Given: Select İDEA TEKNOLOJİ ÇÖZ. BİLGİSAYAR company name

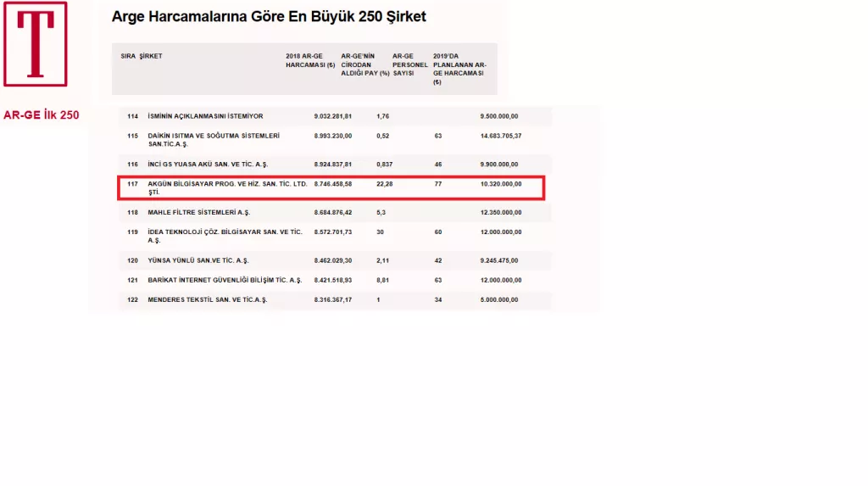Looking at the screenshot, I should (x=225, y=236).
